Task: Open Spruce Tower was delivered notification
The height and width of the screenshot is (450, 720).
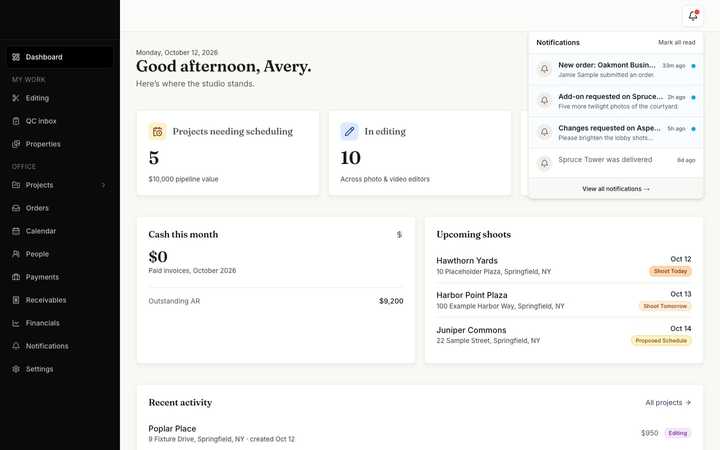Action: (x=616, y=163)
